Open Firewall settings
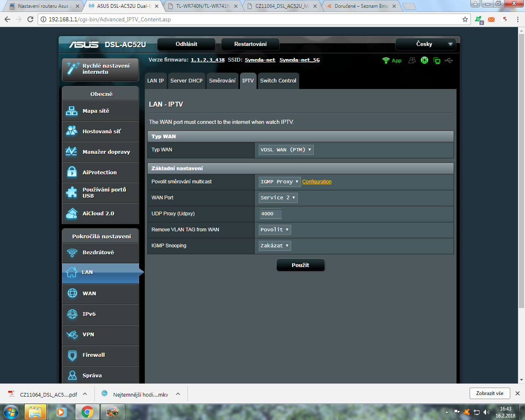 (100, 355)
